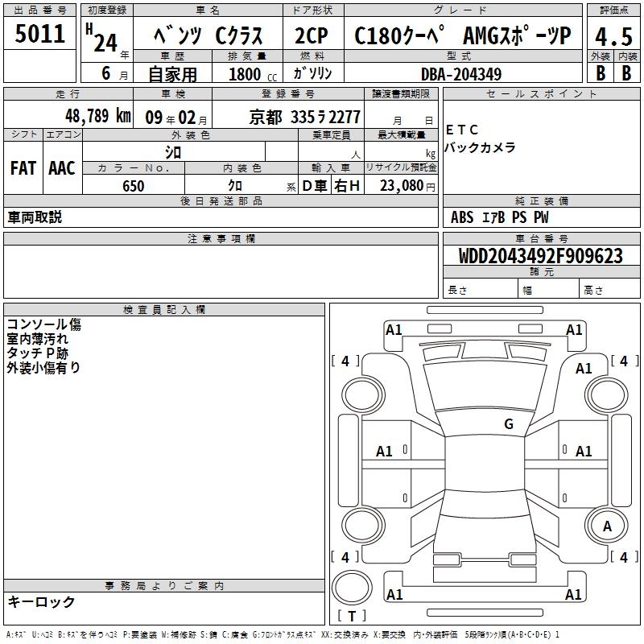This screenshot has height=644, width=644.
Task: Click the 注意事項欄 header
Action: coord(221,238)
